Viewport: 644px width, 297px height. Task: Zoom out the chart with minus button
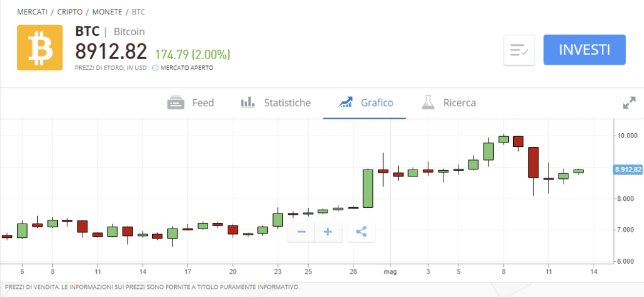(301, 232)
